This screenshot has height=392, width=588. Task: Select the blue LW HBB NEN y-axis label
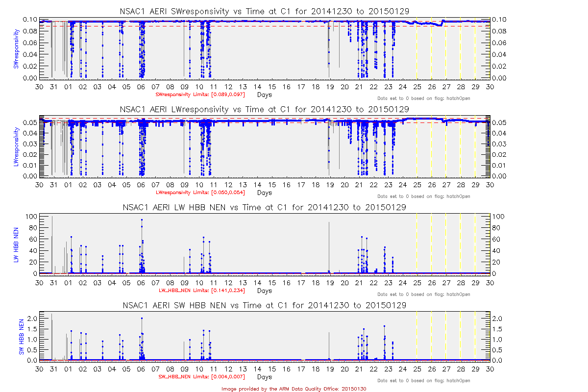pyautogui.click(x=16, y=245)
